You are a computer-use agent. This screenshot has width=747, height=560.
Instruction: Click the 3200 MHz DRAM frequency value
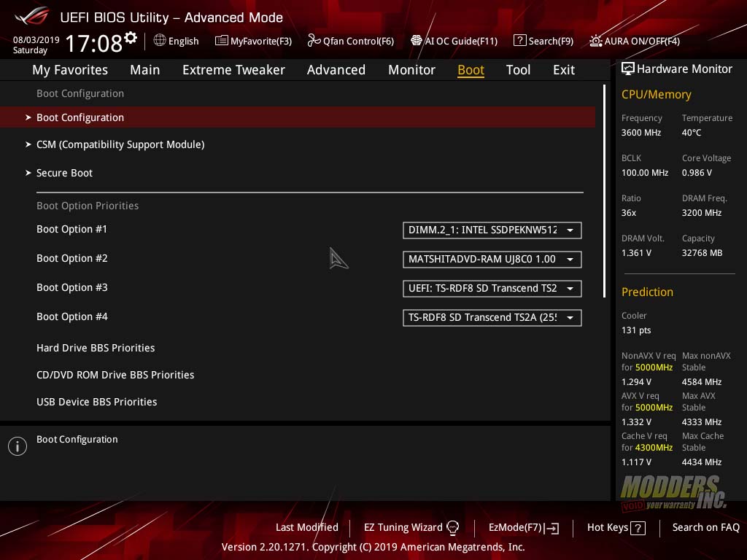(701, 213)
